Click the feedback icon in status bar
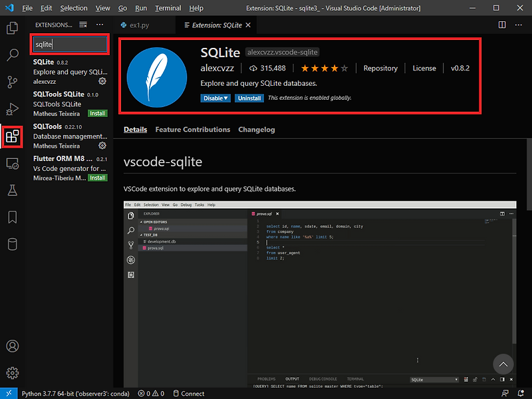The height and width of the screenshot is (399, 532). coord(505,394)
